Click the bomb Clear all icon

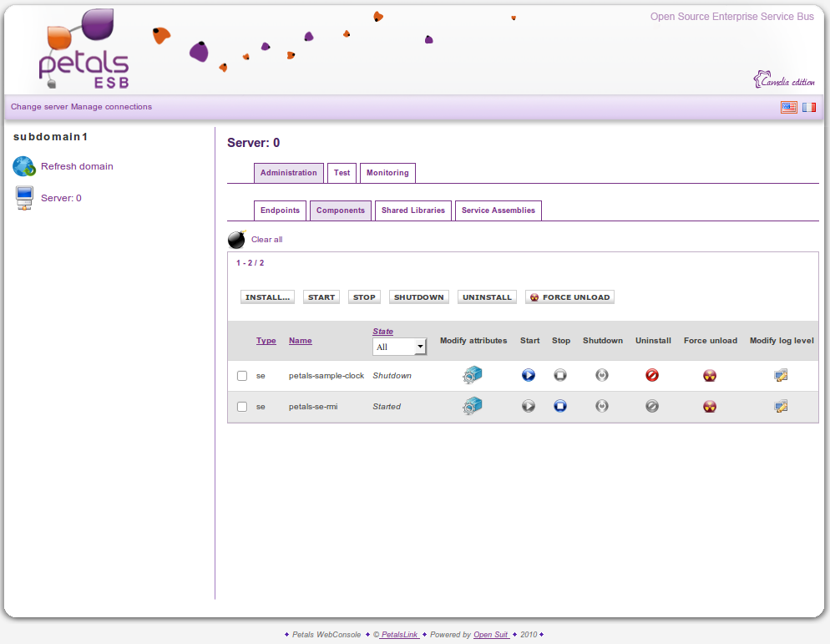click(237, 240)
